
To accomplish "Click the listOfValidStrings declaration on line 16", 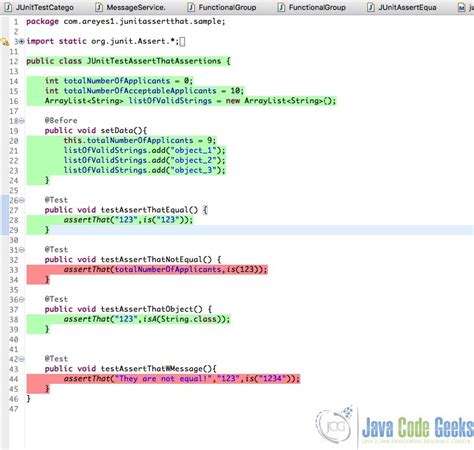I will (x=190, y=101).
